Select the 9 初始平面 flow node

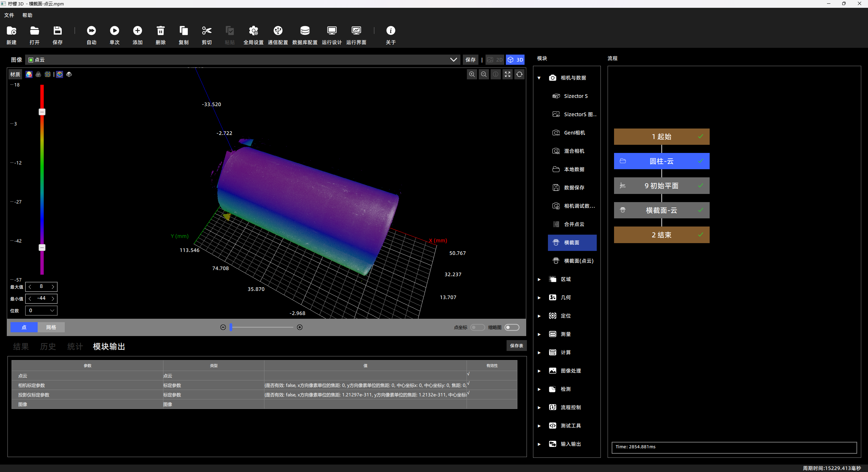coord(662,186)
